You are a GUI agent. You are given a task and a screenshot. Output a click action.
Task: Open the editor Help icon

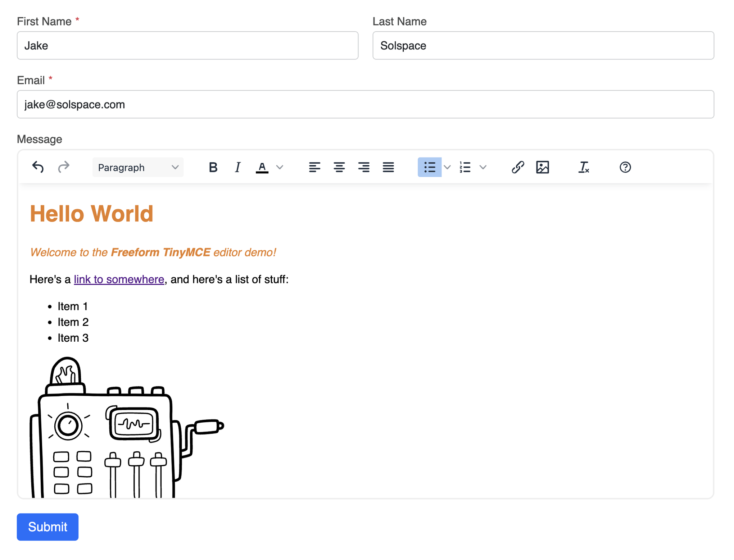tap(625, 167)
